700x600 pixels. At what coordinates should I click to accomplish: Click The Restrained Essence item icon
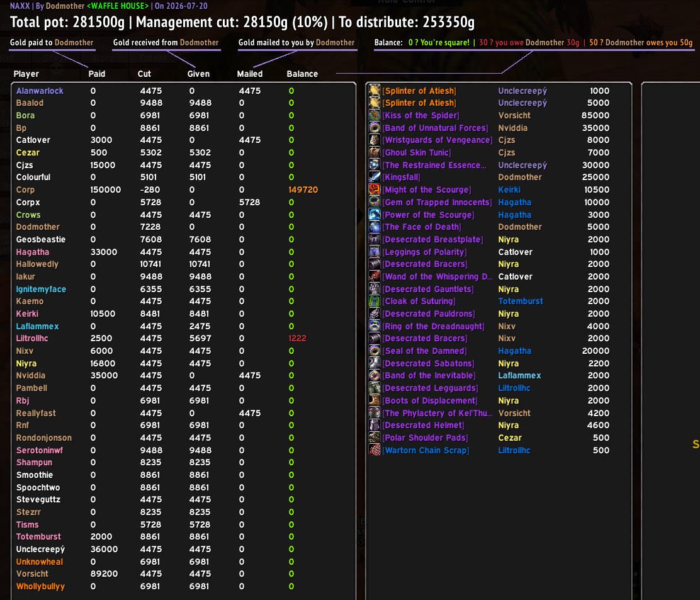tap(374, 165)
